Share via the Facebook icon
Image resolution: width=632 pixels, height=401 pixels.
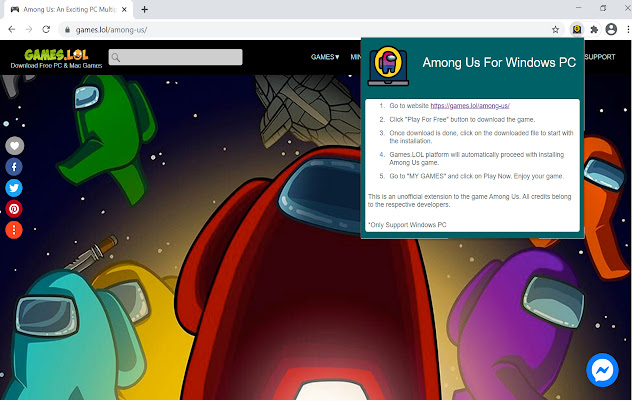14,167
